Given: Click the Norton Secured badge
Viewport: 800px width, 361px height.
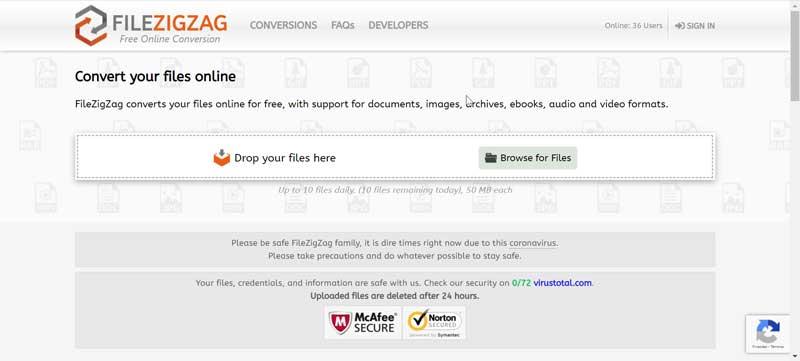Looking at the screenshot, I should click(x=434, y=323).
